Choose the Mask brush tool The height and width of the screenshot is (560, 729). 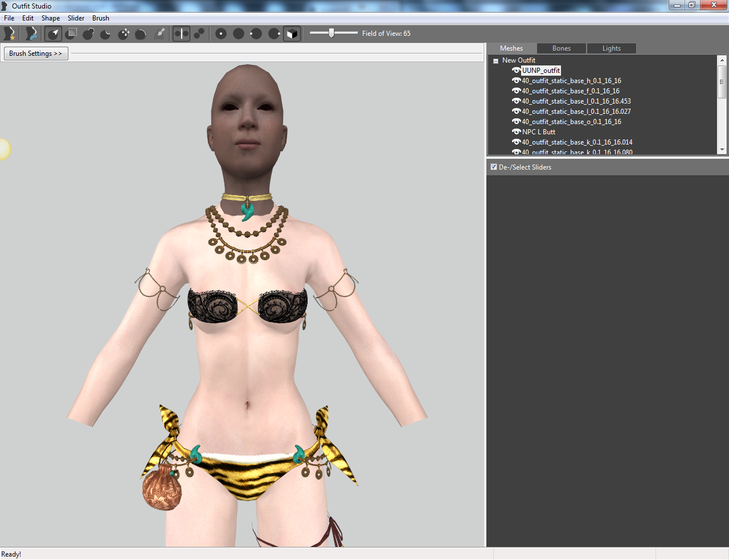click(71, 34)
